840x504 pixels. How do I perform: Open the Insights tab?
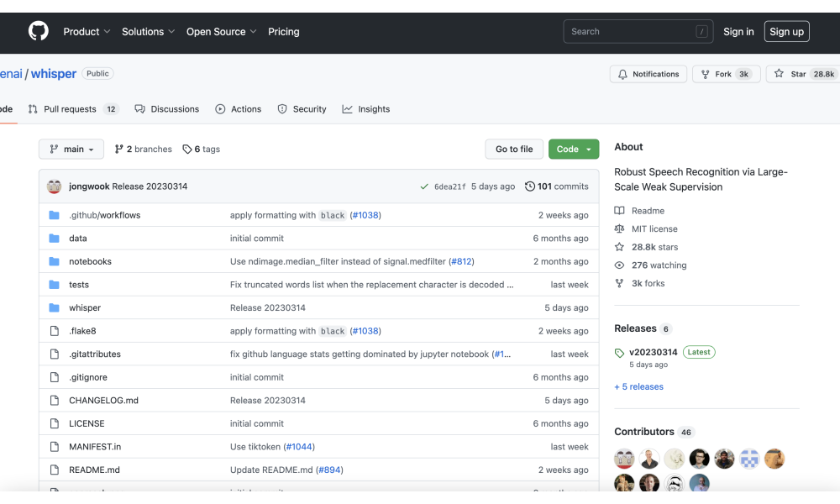(x=366, y=109)
